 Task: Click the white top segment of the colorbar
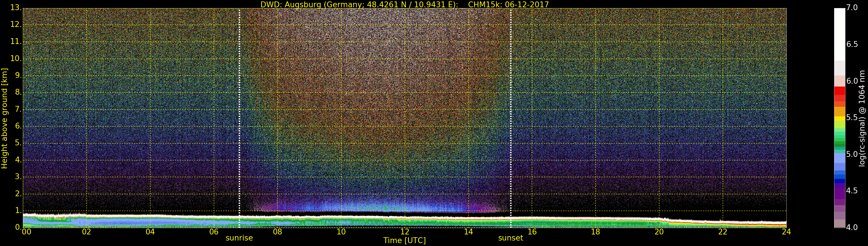pyautogui.click(x=839, y=34)
